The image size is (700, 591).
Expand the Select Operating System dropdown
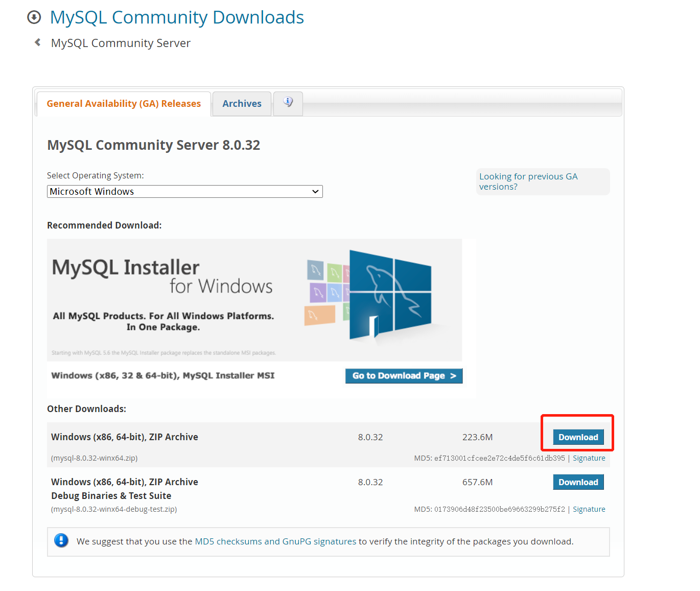coord(184,191)
